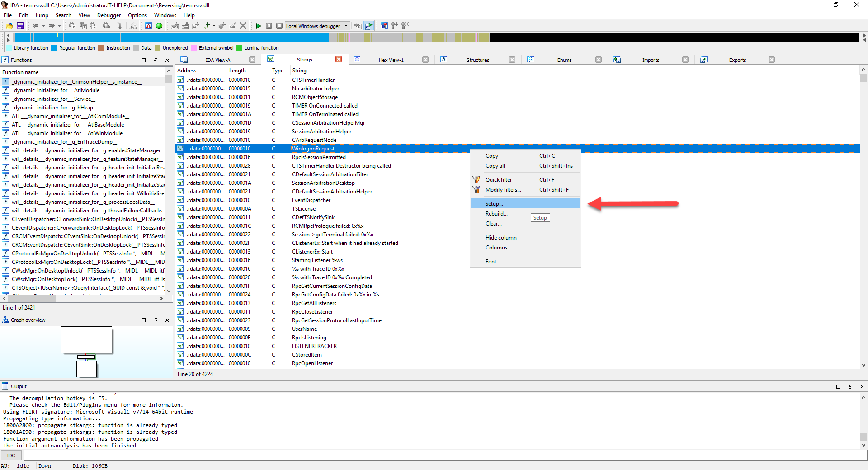Select the RpcIsSessionPermitted string row
The width and height of the screenshot is (868, 470).
click(x=319, y=157)
